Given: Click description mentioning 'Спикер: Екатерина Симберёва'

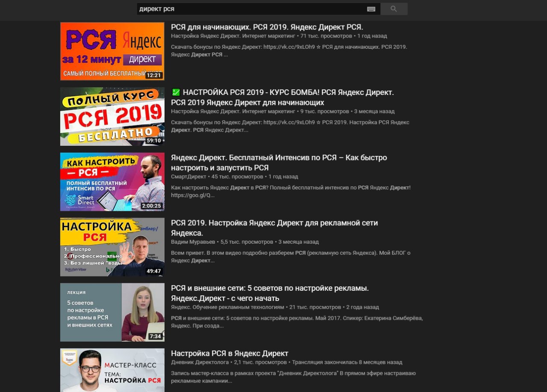Looking at the screenshot, I should click(x=297, y=322).
